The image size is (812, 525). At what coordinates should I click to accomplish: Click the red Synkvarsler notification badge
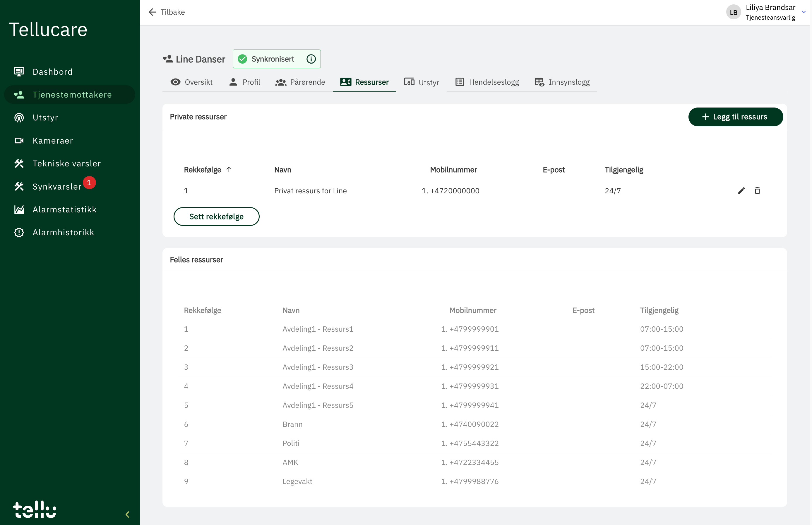point(89,183)
